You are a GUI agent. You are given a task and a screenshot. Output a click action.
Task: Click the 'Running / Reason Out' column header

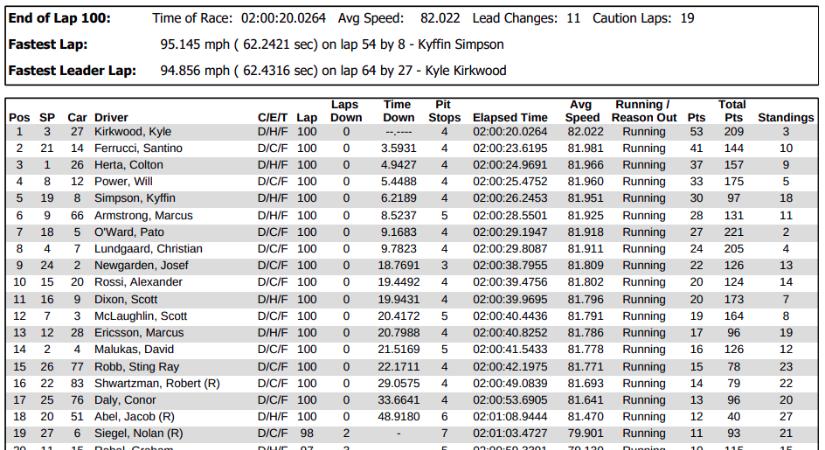(644, 111)
